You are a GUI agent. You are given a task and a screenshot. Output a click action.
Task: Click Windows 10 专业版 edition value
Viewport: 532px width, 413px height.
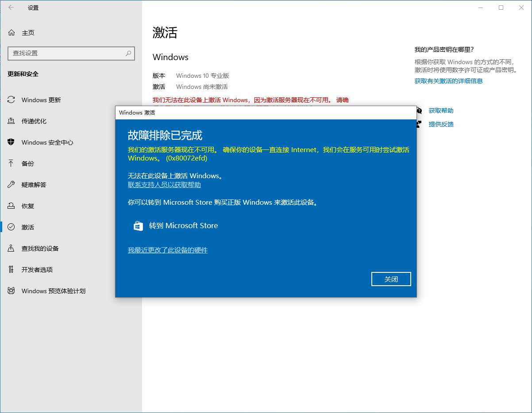[203, 76]
